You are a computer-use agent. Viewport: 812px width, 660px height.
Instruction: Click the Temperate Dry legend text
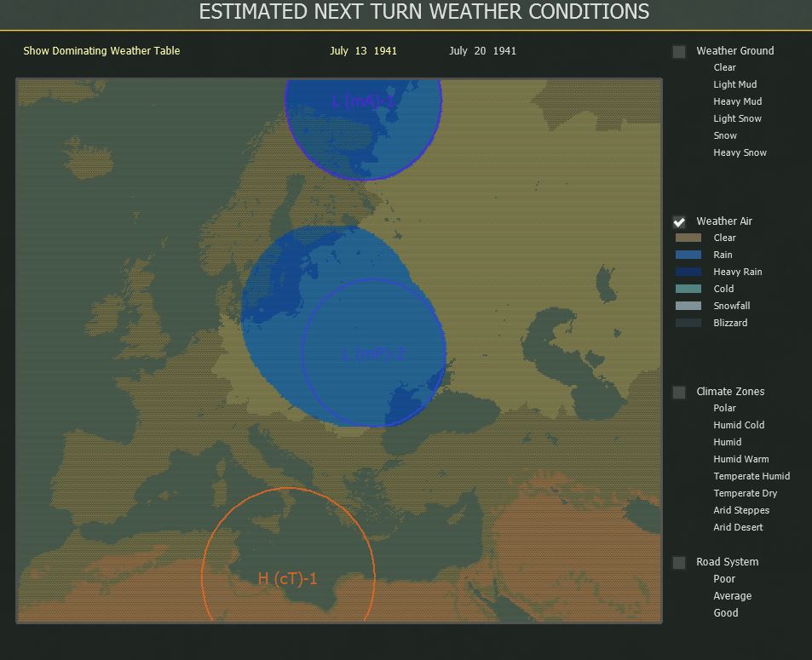(746, 493)
